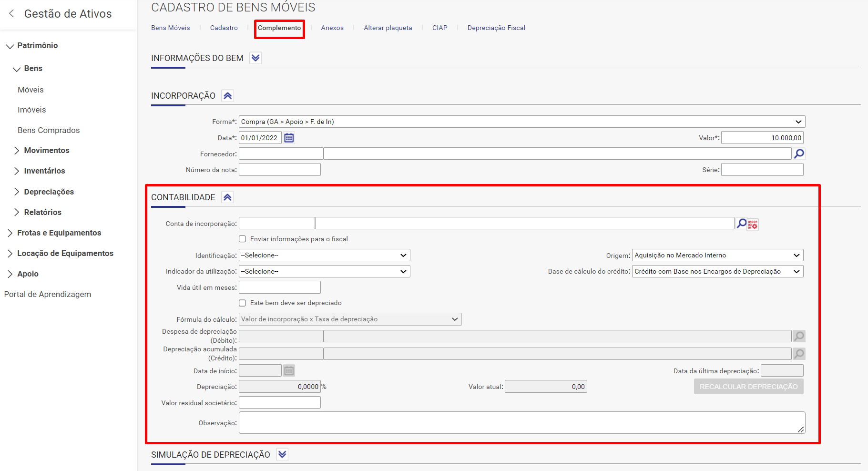Collapse the Incorporação section
The image size is (868, 471).
(228, 96)
